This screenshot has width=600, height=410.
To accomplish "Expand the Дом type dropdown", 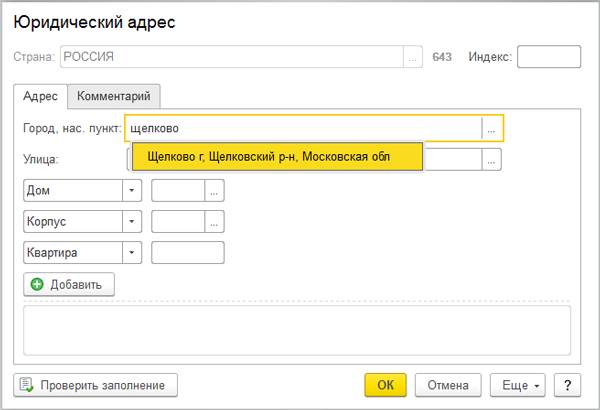I will pos(132,191).
